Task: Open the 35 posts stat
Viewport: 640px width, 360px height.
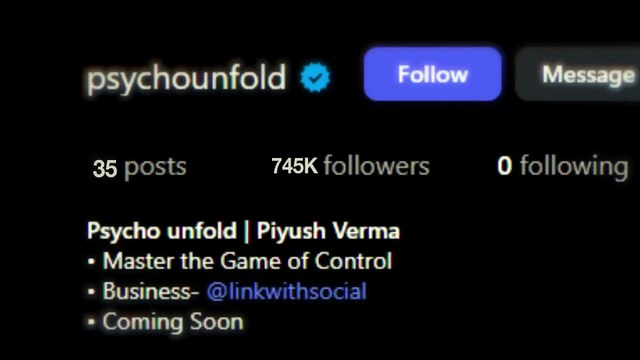Action: coord(140,167)
